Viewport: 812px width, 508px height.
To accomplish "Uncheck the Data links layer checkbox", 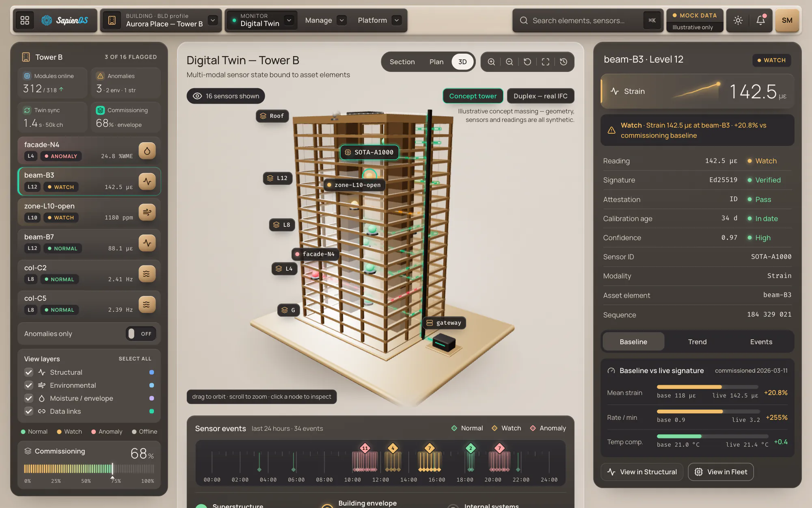I will pos(29,411).
